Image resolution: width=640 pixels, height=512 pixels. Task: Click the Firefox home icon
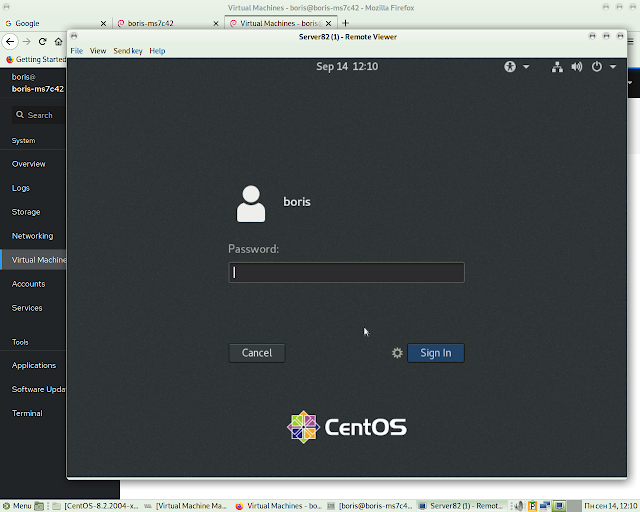point(59,41)
